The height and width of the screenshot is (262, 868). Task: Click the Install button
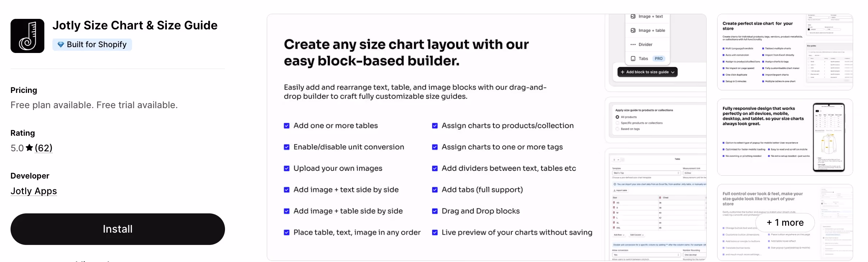point(118,229)
